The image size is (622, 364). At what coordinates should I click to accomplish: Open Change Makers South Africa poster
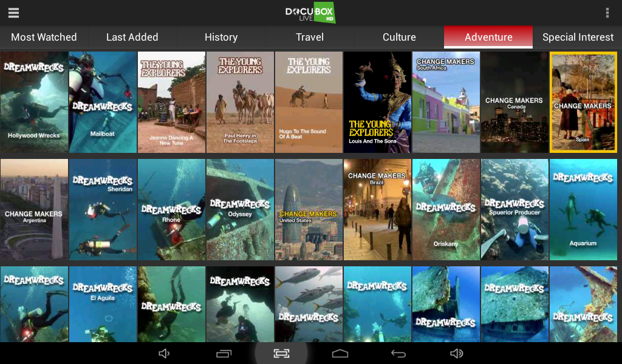446,102
